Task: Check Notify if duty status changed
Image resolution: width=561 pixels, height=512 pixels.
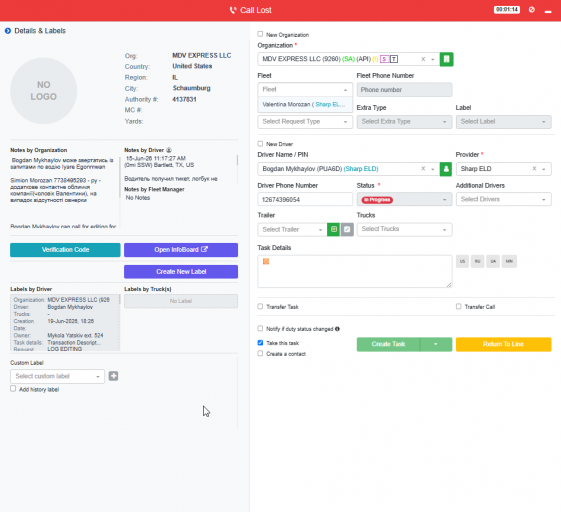Action: coord(260,328)
